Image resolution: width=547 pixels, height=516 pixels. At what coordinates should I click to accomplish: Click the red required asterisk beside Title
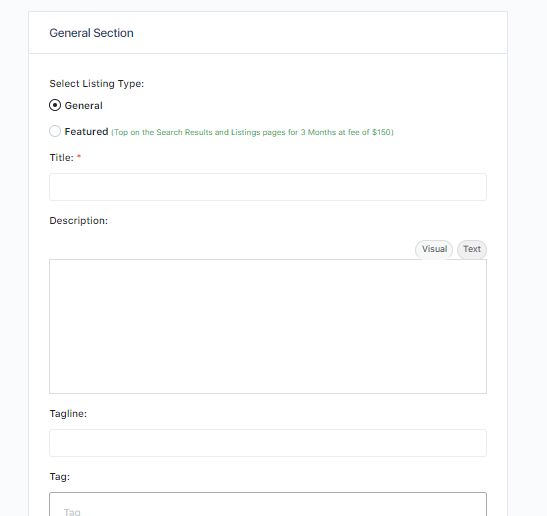(x=79, y=157)
